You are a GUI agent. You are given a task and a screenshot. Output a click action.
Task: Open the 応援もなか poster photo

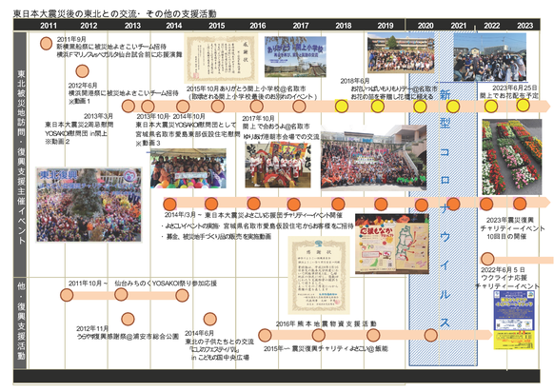[x=392, y=244]
